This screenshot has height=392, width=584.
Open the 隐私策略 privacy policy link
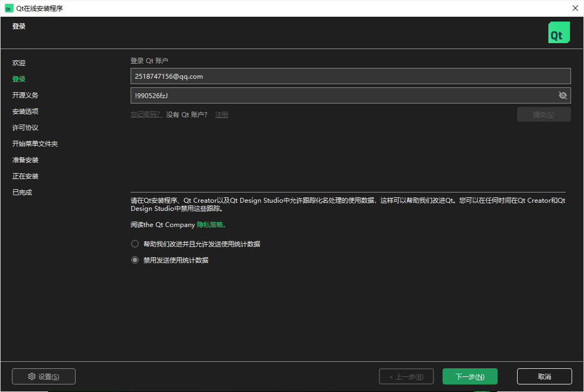coord(211,225)
